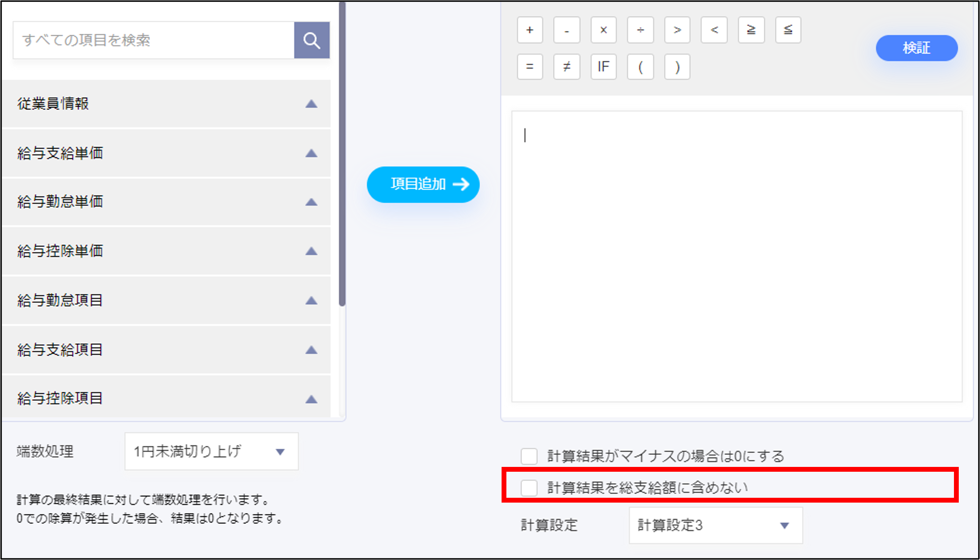Check 計算結果を総支給額に含めない option

click(529, 488)
